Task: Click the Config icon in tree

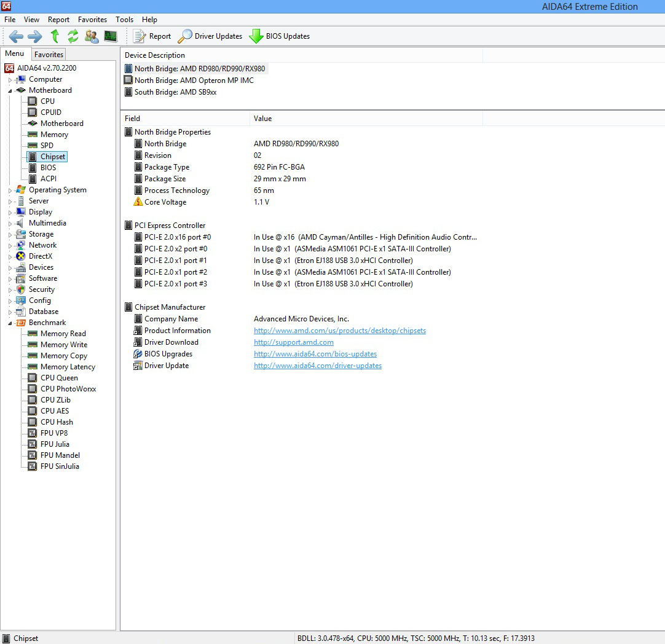Action: 21,300
